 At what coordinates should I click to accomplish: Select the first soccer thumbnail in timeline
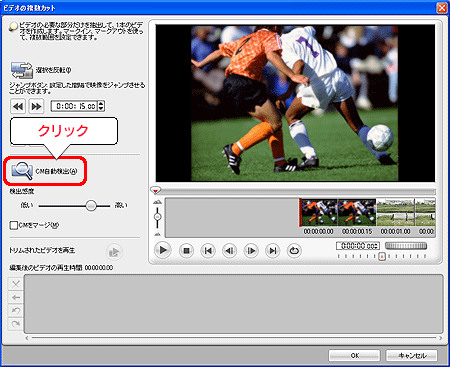pyautogui.click(x=319, y=213)
